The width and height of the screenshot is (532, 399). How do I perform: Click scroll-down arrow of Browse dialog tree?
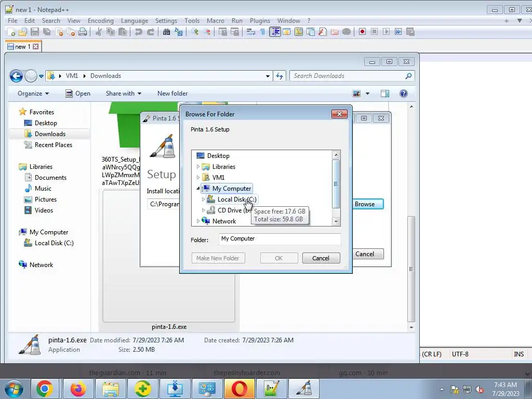336,221
